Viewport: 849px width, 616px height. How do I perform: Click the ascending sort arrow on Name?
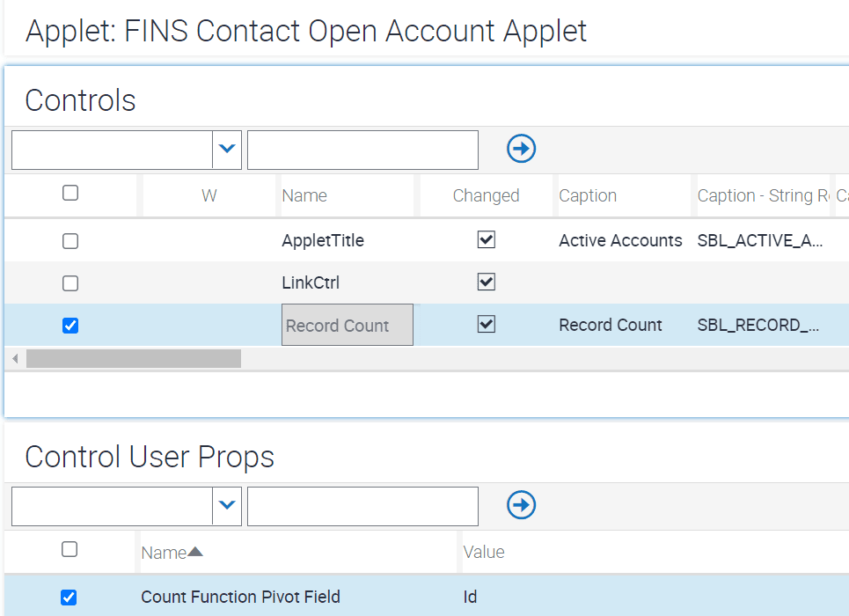click(x=194, y=551)
